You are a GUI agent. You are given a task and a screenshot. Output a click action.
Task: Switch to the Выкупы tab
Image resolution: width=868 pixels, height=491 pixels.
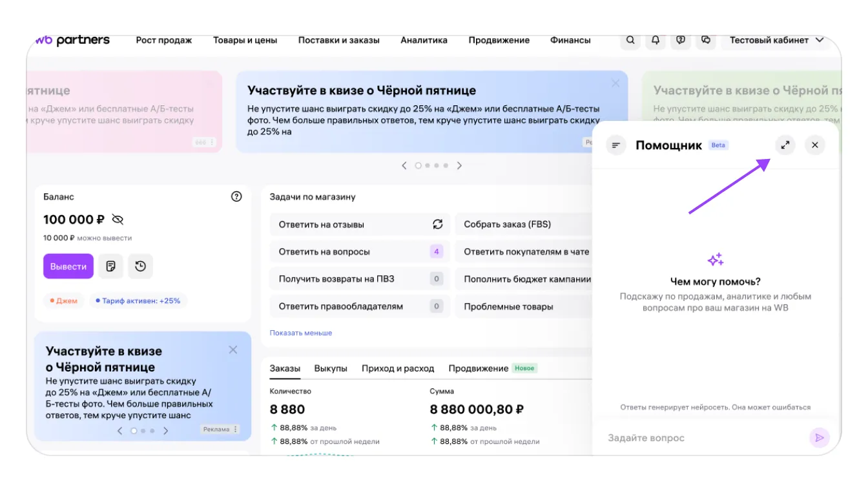pos(331,368)
